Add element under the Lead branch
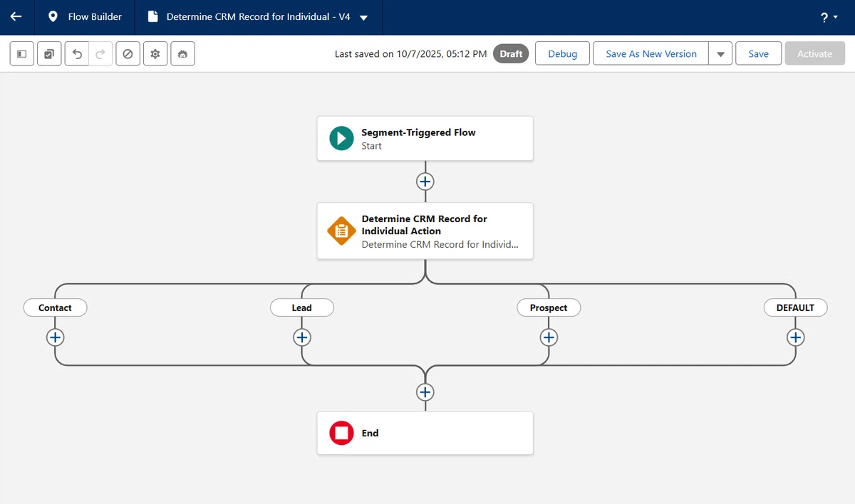Viewport: 855px width, 504px height. click(x=301, y=337)
